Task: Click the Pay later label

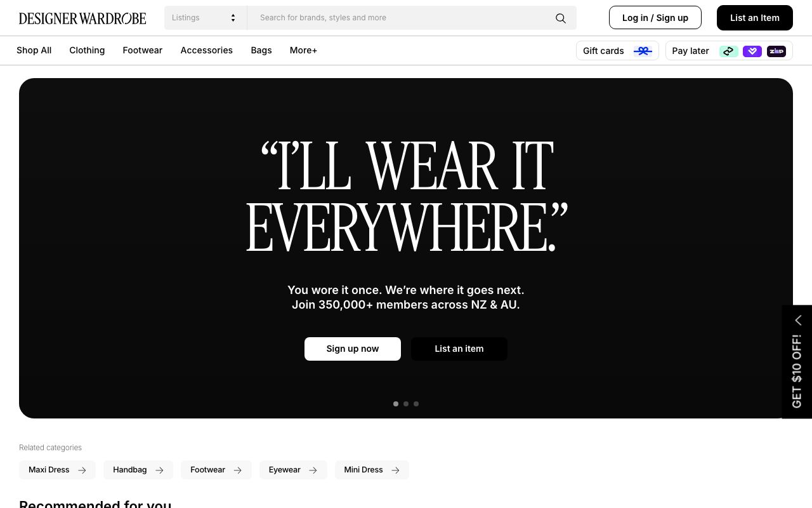Action: pyautogui.click(x=691, y=51)
